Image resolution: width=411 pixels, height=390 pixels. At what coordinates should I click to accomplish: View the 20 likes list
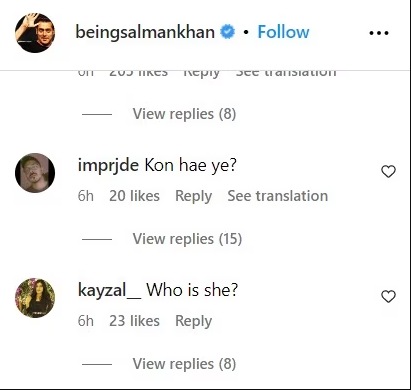tap(134, 196)
